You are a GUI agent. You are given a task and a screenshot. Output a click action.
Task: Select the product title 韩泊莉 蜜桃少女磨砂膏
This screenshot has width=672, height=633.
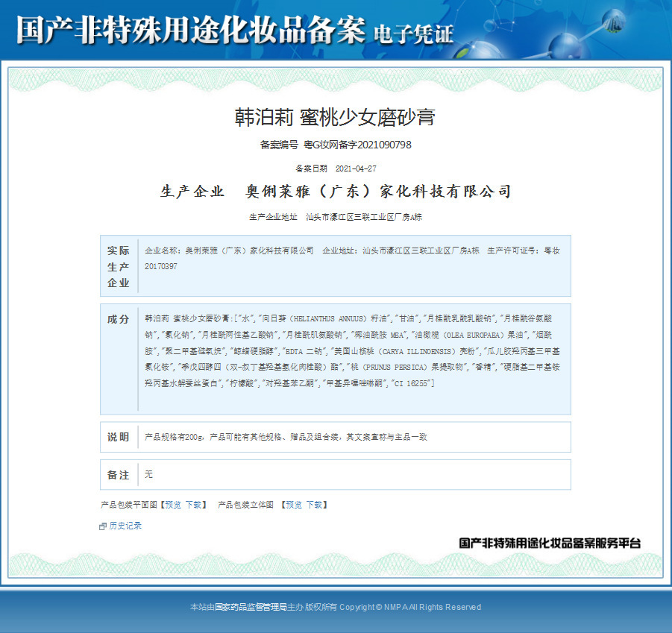tap(335, 117)
